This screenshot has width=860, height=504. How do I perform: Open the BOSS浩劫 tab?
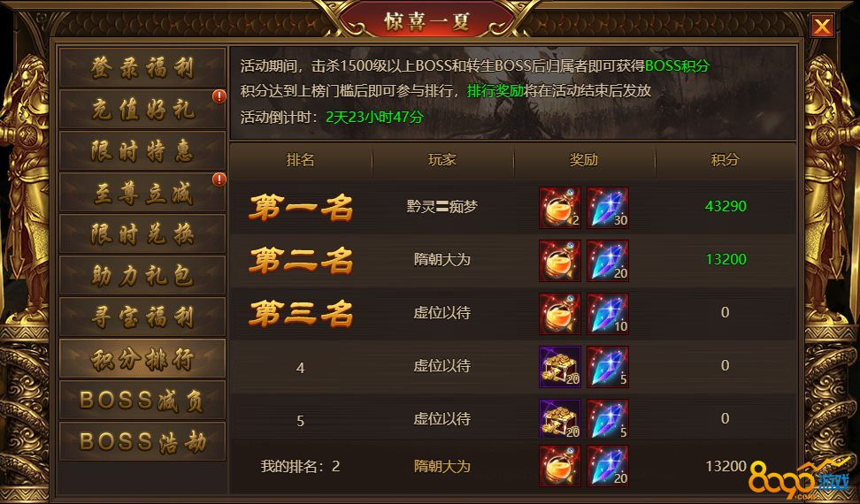coord(142,441)
